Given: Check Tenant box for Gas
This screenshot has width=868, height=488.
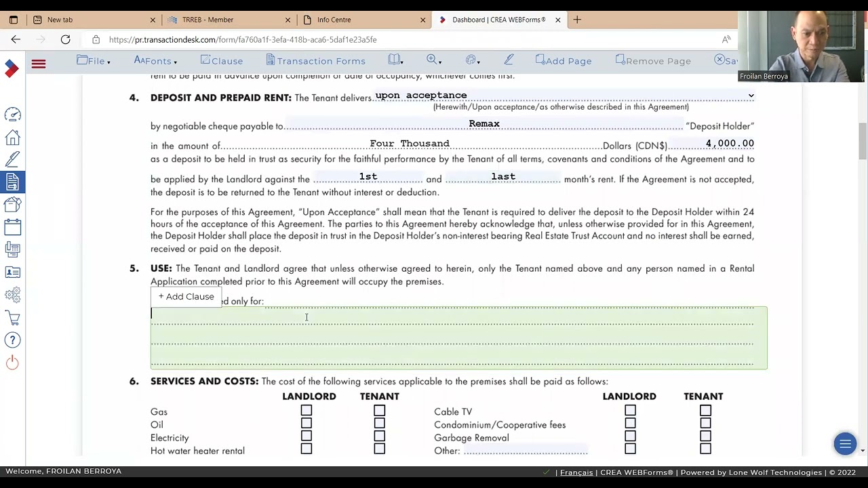Looking at the screenshot, I should [x=379, y=410].
